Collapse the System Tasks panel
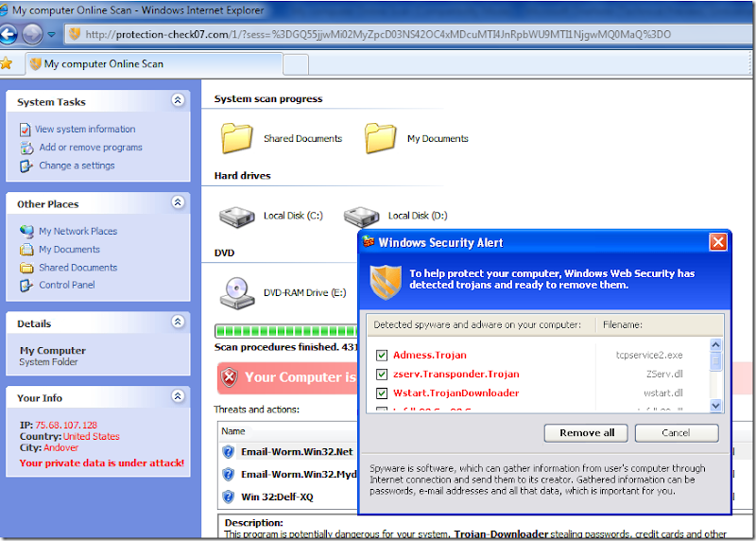This screenshot has width=756, height=541. [x=178, y=100]
